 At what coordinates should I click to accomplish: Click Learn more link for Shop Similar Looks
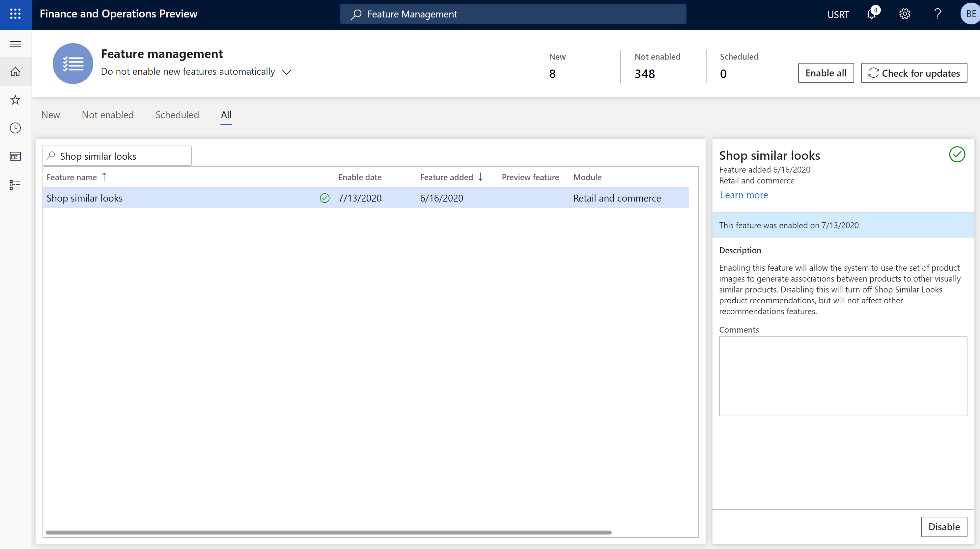(744, 194)
